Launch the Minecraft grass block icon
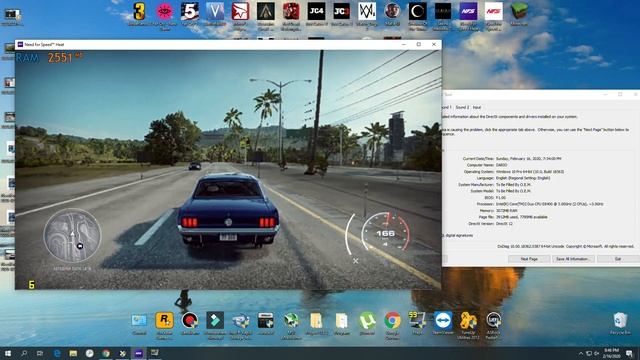This screenshot has width=640, height=360. pyautogui.click(x=519, y=12)
